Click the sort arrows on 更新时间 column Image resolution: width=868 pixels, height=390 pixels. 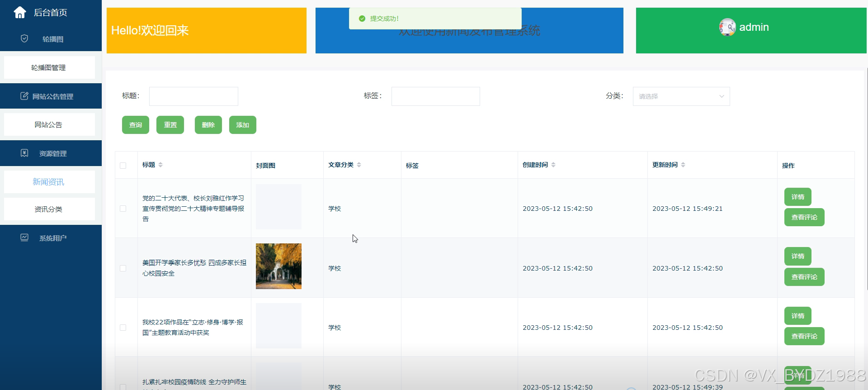click(x=683, y=165)
